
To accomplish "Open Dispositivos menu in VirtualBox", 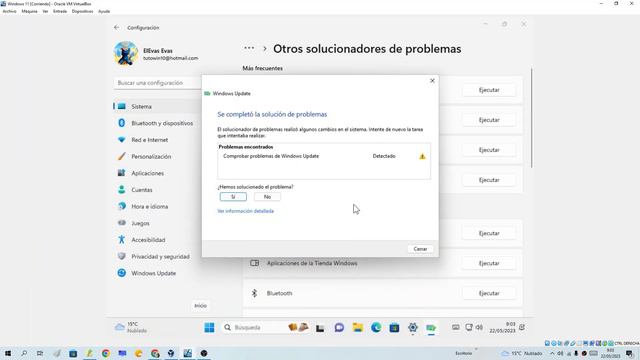I will point(82,11).
